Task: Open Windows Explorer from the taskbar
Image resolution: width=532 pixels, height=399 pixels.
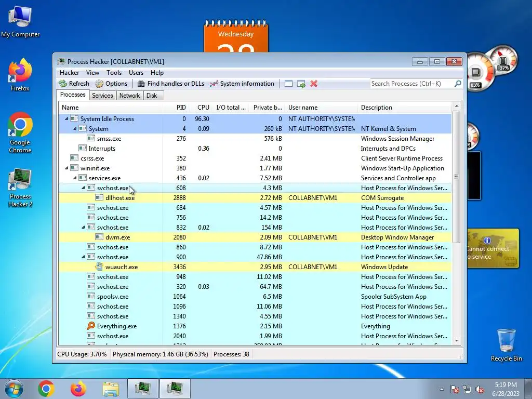Action: (111, 389)
